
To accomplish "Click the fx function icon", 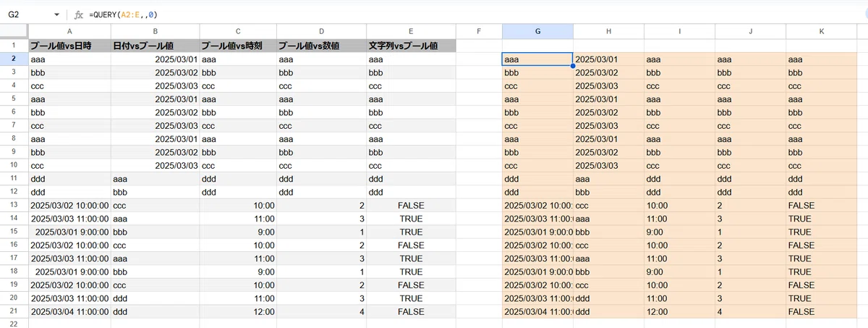I will pos(79,14).
